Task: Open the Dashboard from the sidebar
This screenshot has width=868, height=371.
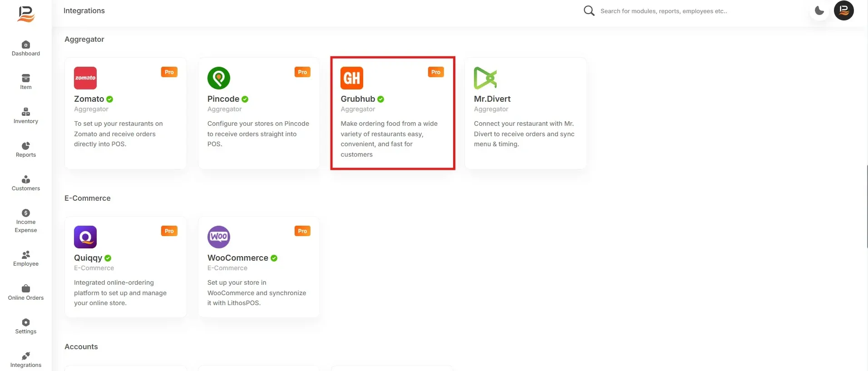Action: 26,49
